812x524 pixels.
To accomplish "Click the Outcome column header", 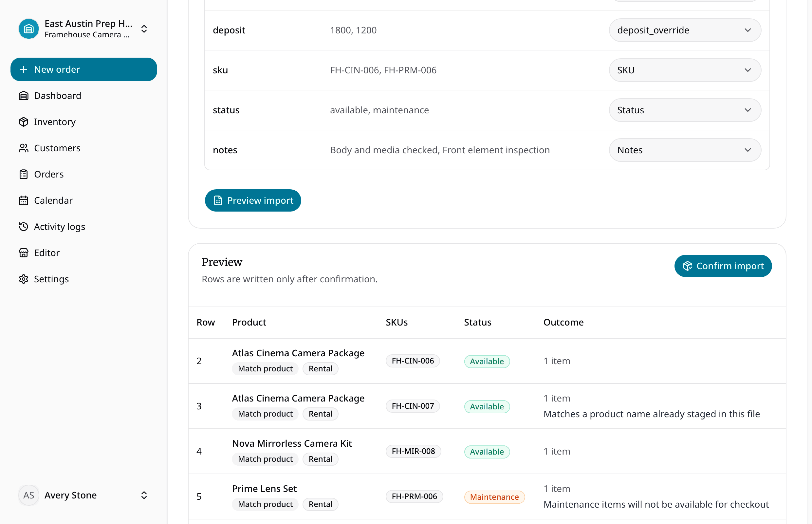I will 563,323.
